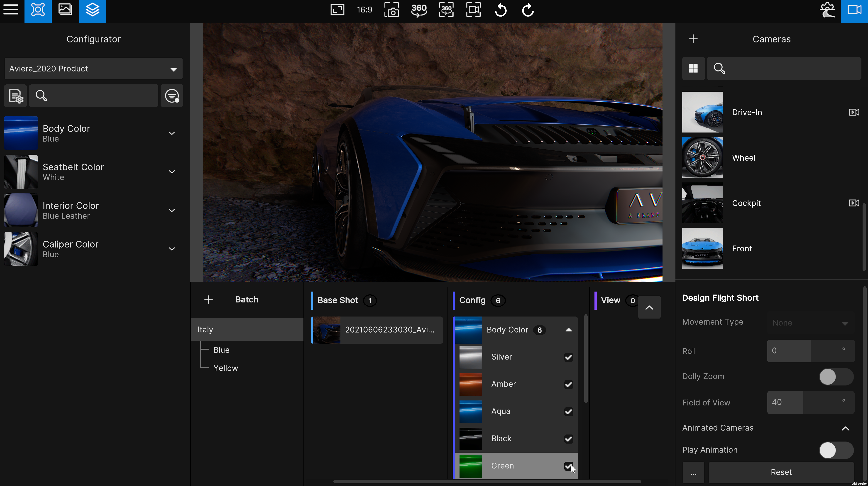This screenshot has height=486, width=868.
Task: Select the Wheel camera thumbnail
Action: pyautogui.click(x=702, y=158)
